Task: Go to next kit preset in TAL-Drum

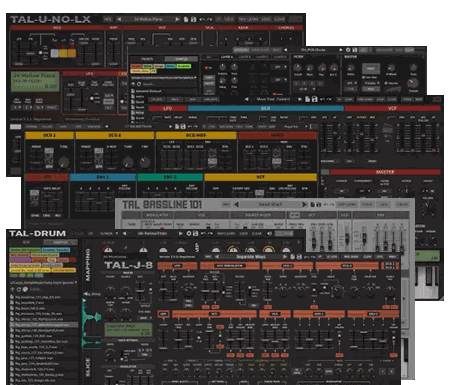Action: point(180,234)
